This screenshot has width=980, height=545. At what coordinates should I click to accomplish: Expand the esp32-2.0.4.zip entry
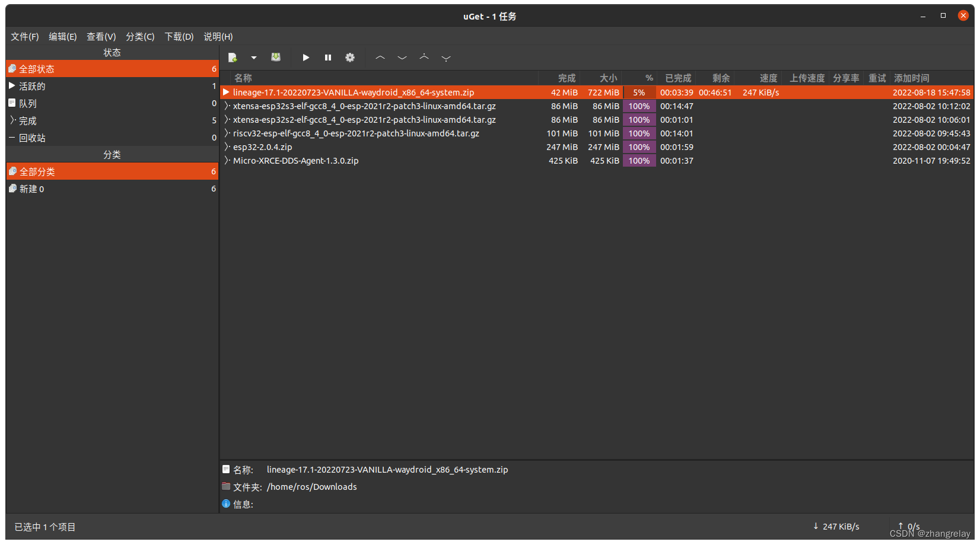tap(227, 146)
